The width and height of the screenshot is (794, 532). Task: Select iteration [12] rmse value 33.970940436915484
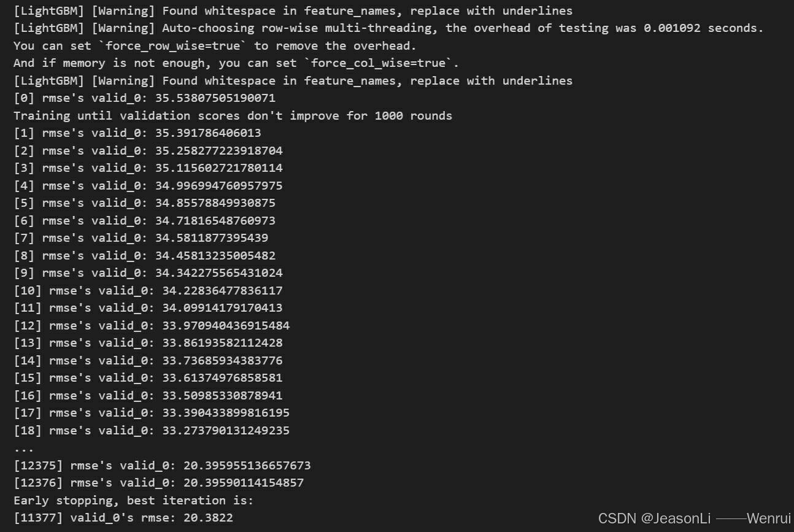[x=226, y=326]
